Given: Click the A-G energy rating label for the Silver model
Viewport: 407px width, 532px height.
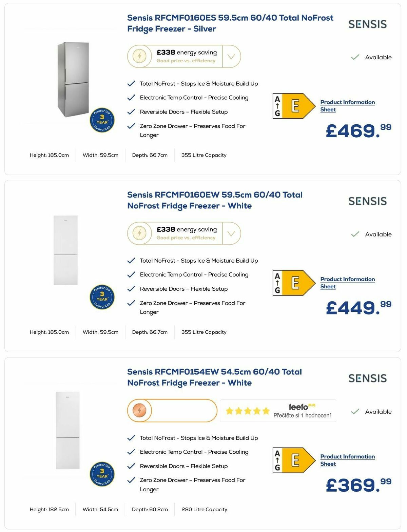Looking at the screenshot, I should click(x=277, y=105).
